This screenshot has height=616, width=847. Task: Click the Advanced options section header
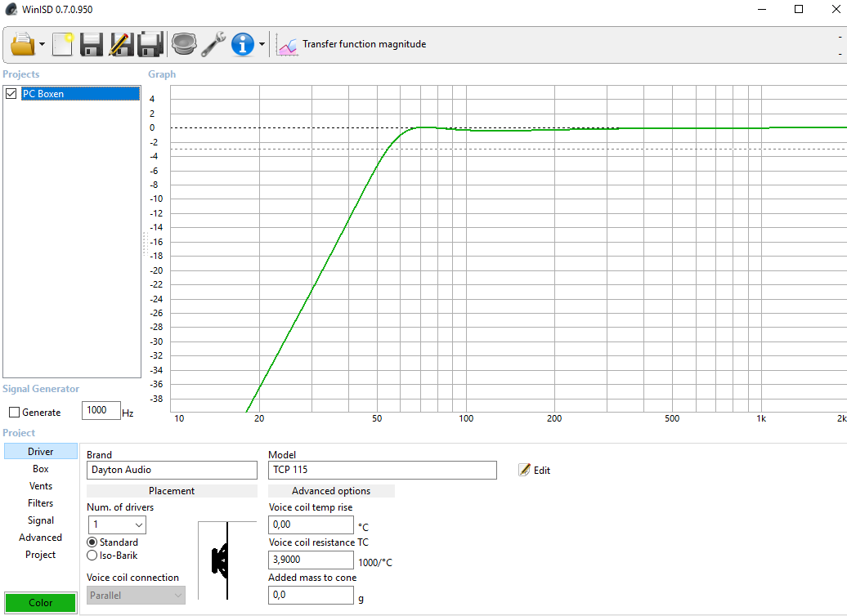coord(331,491)
